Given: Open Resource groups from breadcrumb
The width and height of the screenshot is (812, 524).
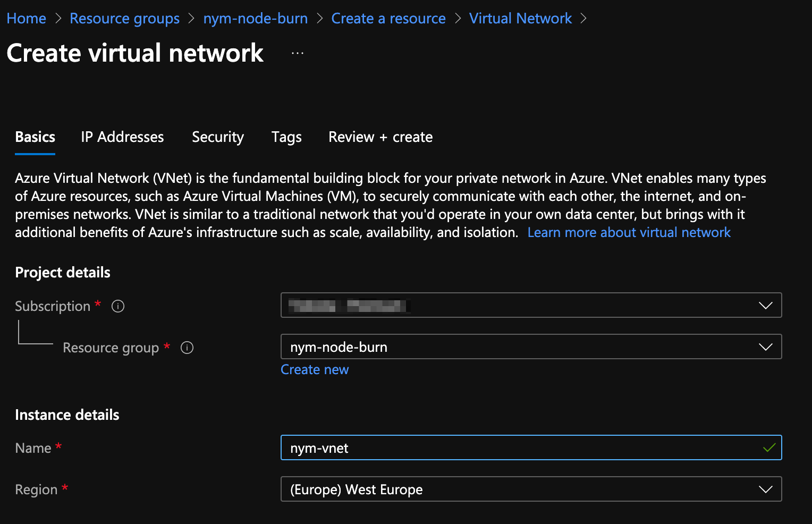Looking at the screenshot, I should tap(124, 18).
